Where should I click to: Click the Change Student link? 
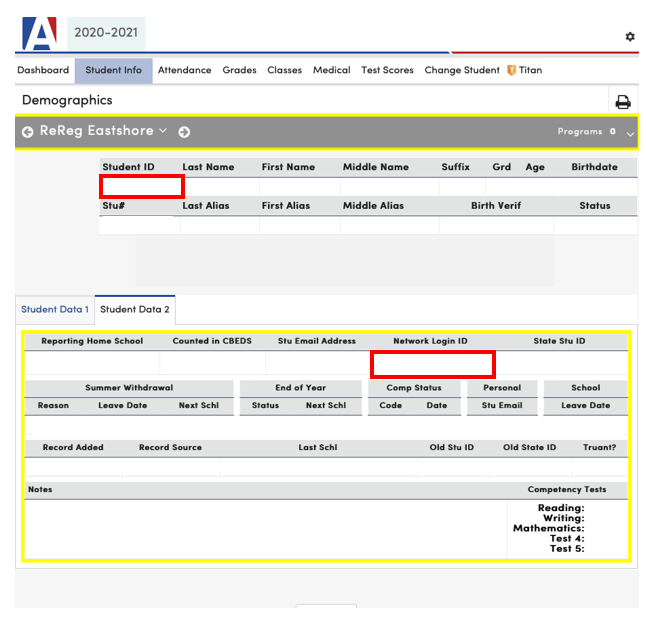point(461,71)
